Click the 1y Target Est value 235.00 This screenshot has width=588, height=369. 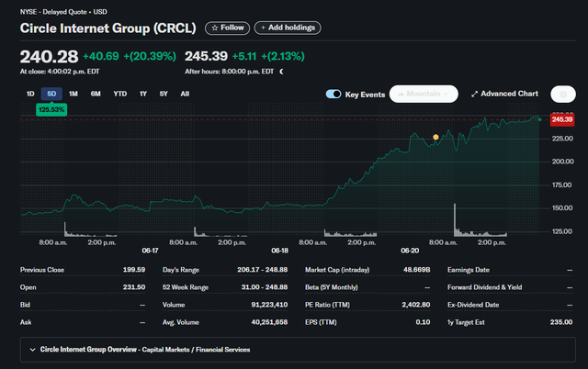point(561,322)
